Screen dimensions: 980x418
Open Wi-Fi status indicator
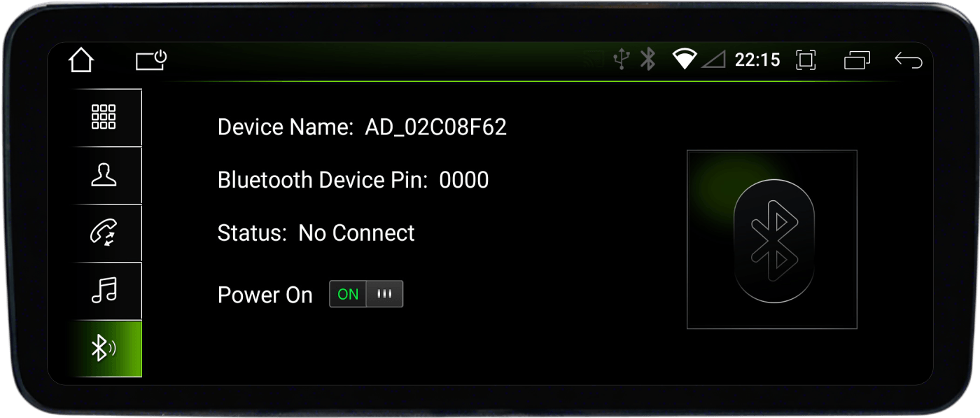click(684, 60)
